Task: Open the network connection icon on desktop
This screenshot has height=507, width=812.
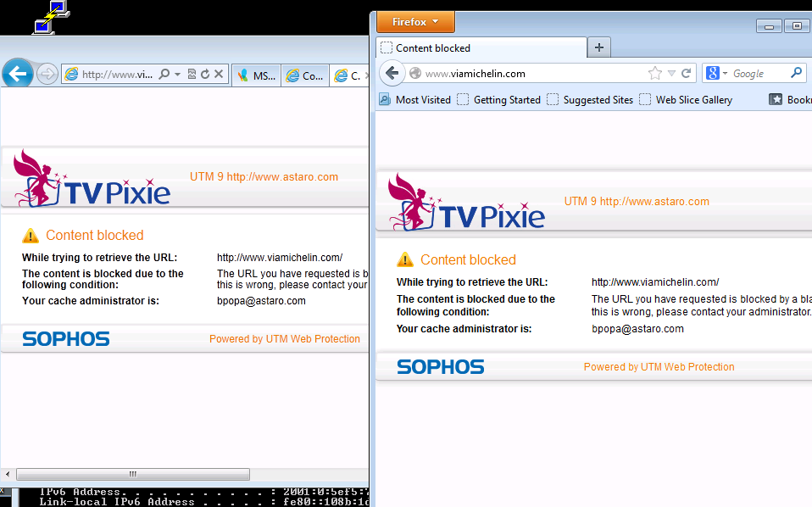Action: coord(51,18)
